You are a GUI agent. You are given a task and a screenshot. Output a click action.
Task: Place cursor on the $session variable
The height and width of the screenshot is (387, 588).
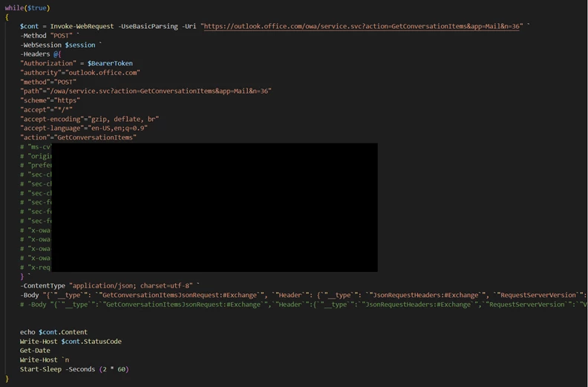pos(80,45)
